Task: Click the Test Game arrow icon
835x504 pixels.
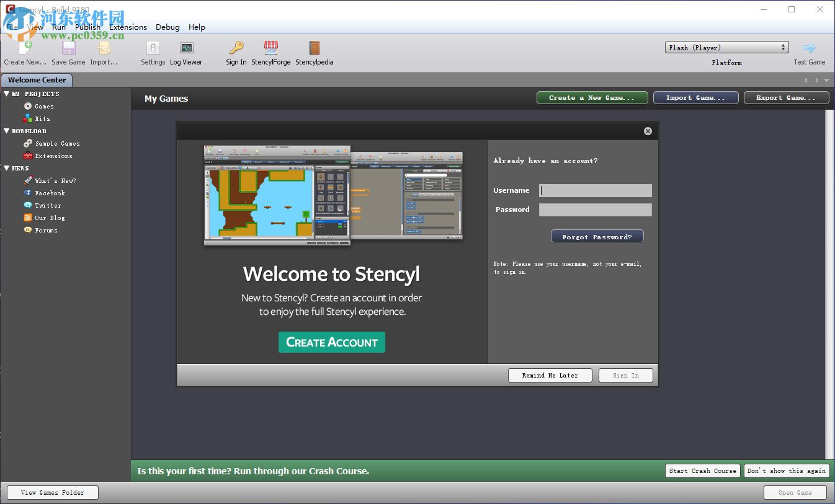Action: tap(809, 48)
